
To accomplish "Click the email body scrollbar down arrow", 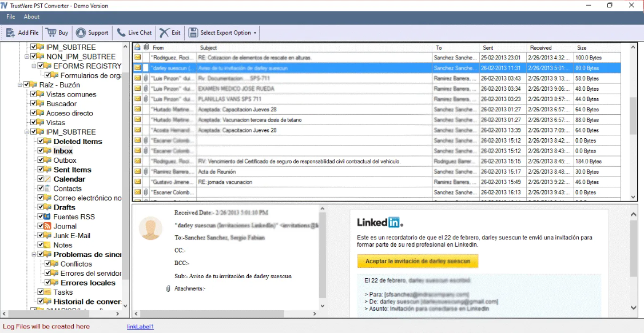I will coord(633,307).
